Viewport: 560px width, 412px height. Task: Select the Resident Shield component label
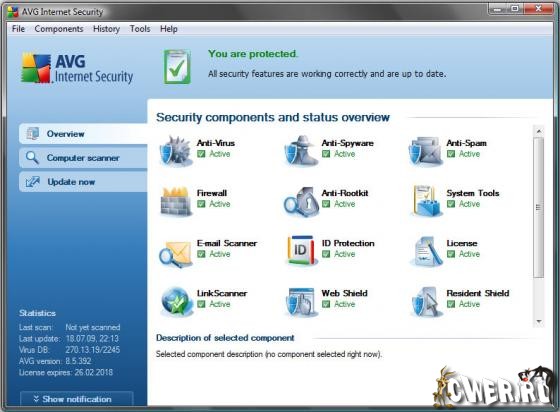pyautogui.click(x=478, y=293)
